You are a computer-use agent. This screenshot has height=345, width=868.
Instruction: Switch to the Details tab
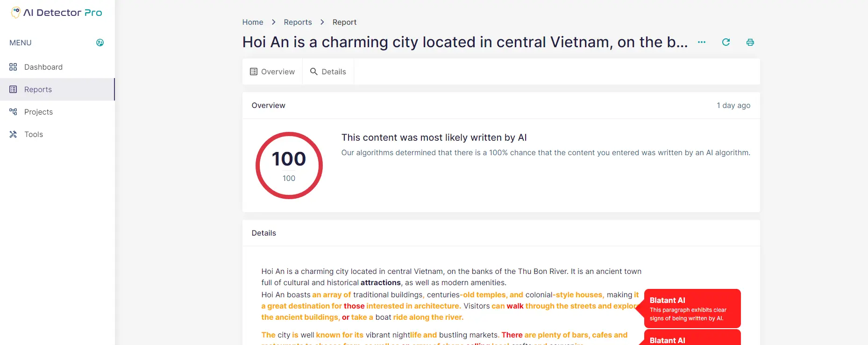pos(328,72)
